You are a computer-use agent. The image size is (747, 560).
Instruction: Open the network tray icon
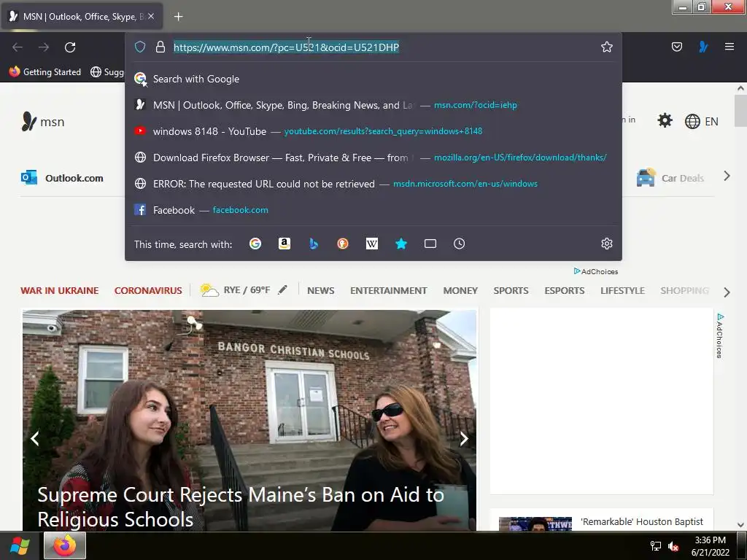656,546
